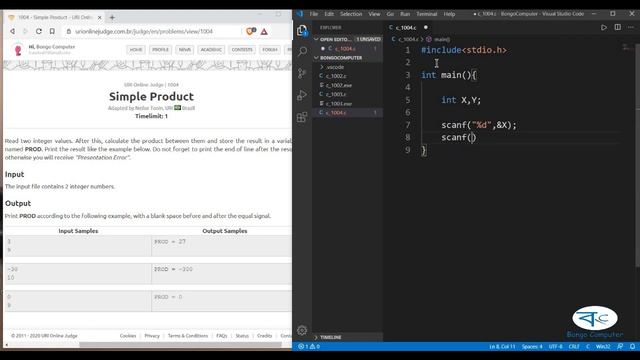Change indentation via Spaces: 4
Viewport: 640px width, 360px height.
(532, 347)
